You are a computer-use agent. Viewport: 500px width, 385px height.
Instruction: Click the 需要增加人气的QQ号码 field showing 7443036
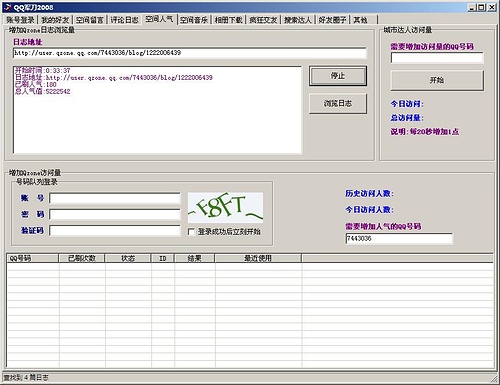pos(399,238)
